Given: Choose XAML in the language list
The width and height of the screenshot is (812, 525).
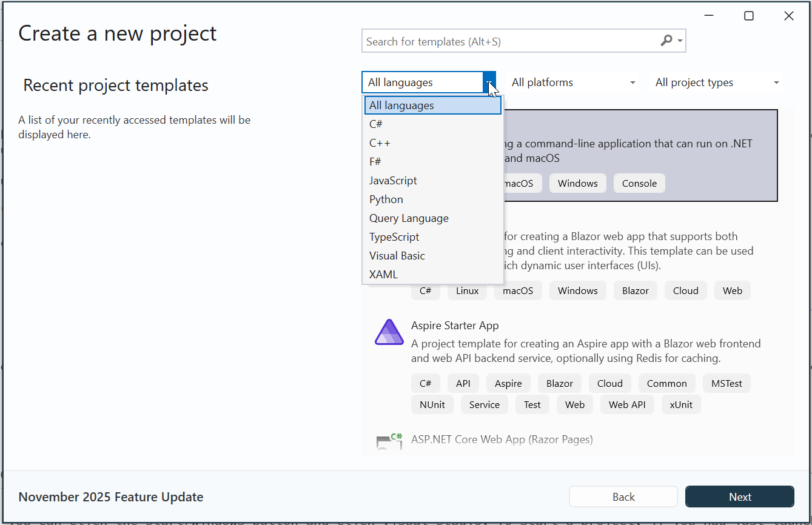Looking at the screenshot, I should coord(433,275).
